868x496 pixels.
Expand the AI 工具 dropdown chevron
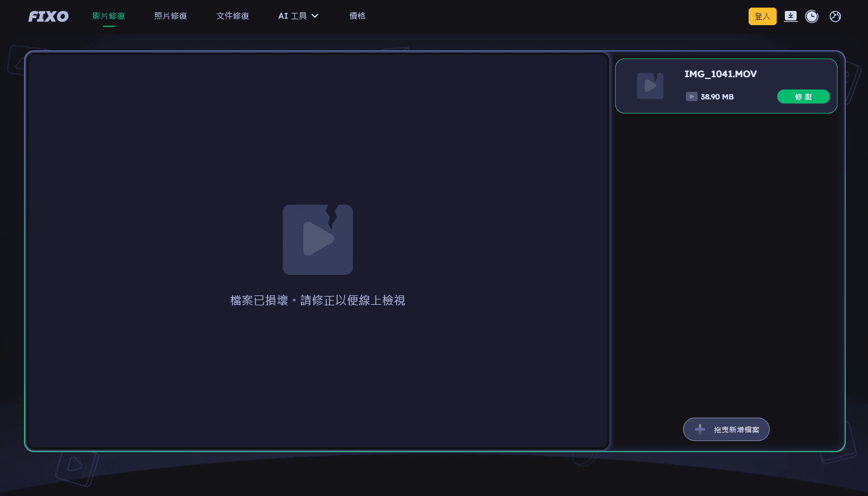[315, 16]
